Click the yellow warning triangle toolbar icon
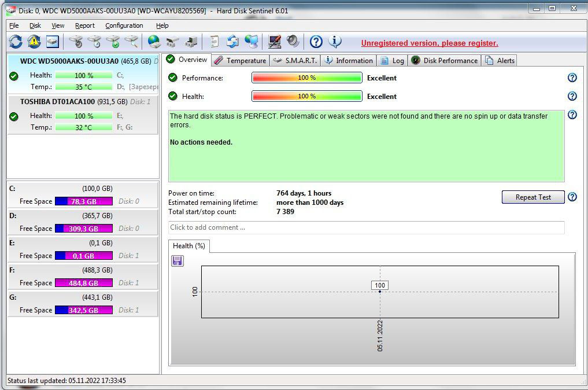Viewport: 588px width, 390px height. click(34, 42)
